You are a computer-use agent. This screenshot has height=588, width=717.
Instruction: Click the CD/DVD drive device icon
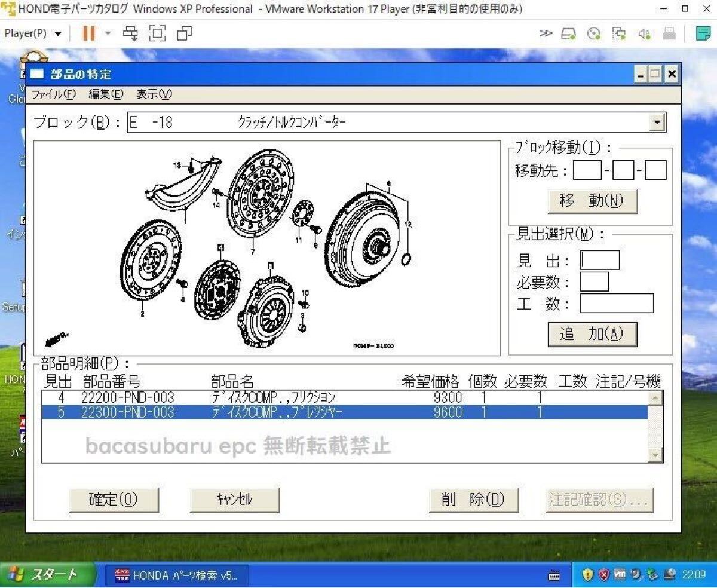[594, 33]
